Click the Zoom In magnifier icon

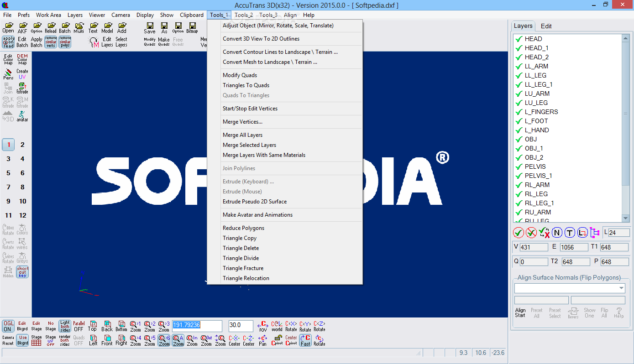click(192, 340)
